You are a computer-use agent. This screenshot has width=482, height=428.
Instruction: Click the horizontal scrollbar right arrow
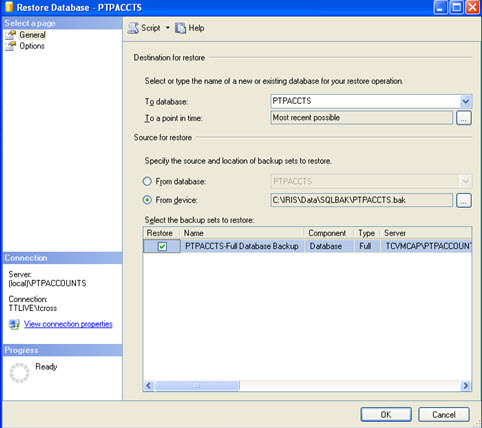coord(466,386)
